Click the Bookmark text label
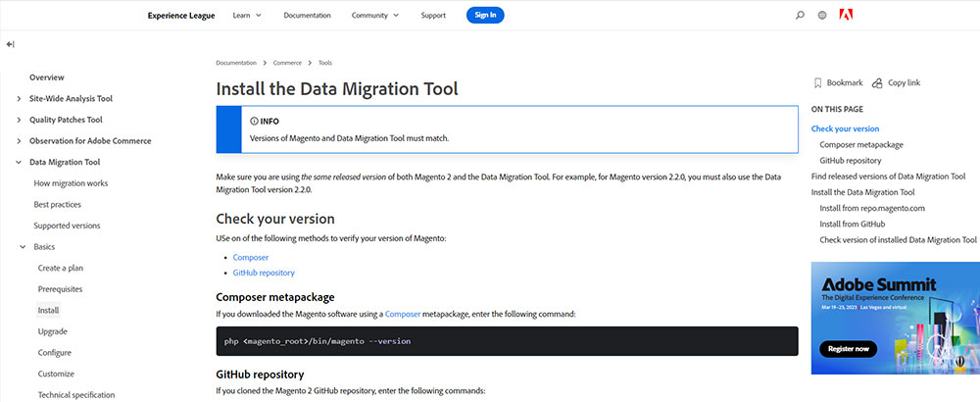 click(x=845, y=82)
